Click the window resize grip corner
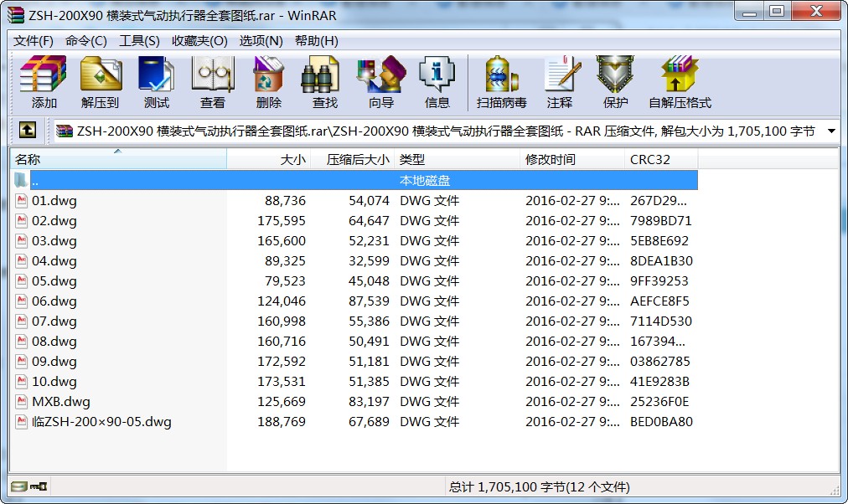 tap(835, 490)
